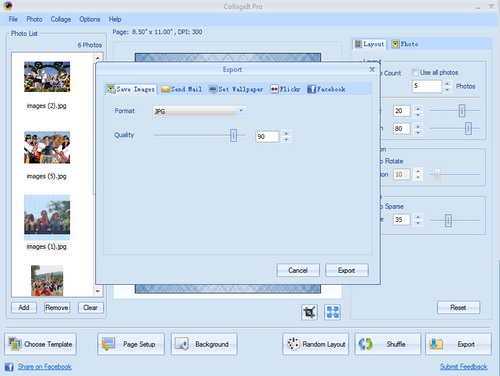Viewport: 500px width, 376px height.
Task: Adjust the Quality slider handle
Action: point(234,135)
